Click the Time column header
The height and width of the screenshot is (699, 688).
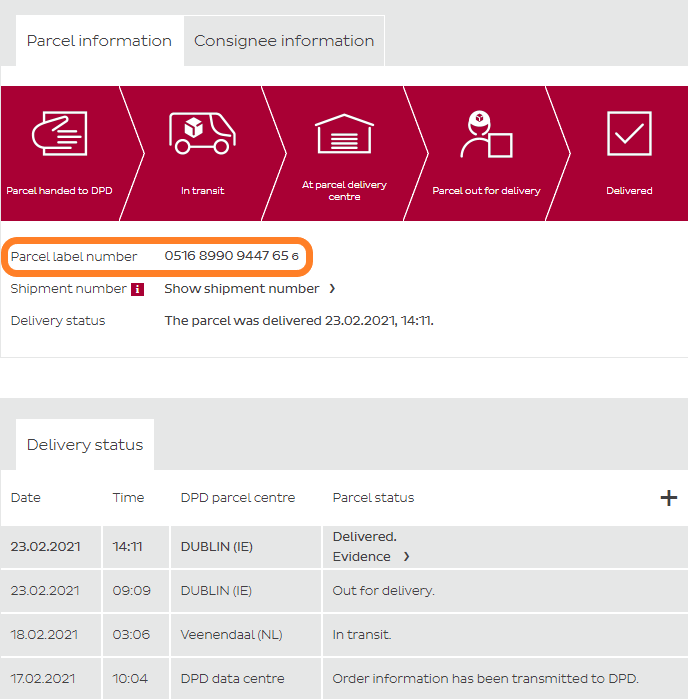click(128, 498)
